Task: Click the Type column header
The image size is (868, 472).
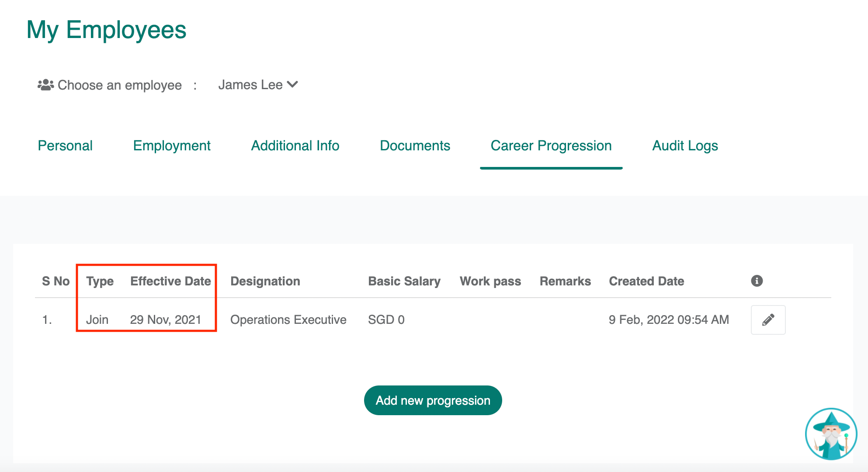Action: 100,281
